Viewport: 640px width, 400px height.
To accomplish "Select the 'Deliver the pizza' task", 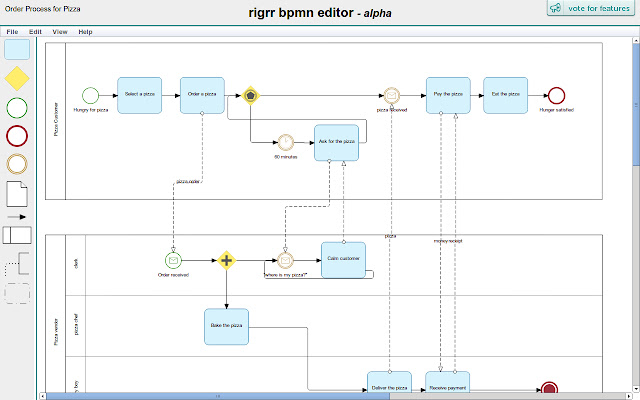I will 389,382.
